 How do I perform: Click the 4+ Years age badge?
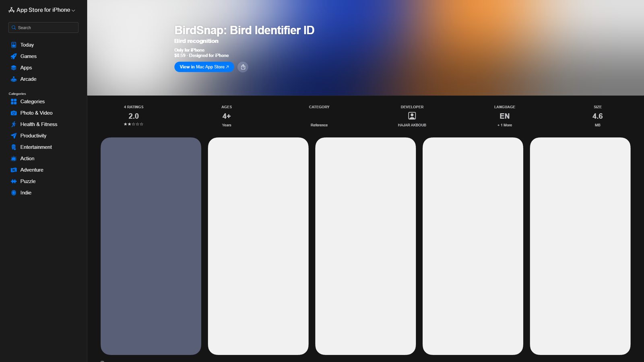pyautogui.click(x=227, y=116)
